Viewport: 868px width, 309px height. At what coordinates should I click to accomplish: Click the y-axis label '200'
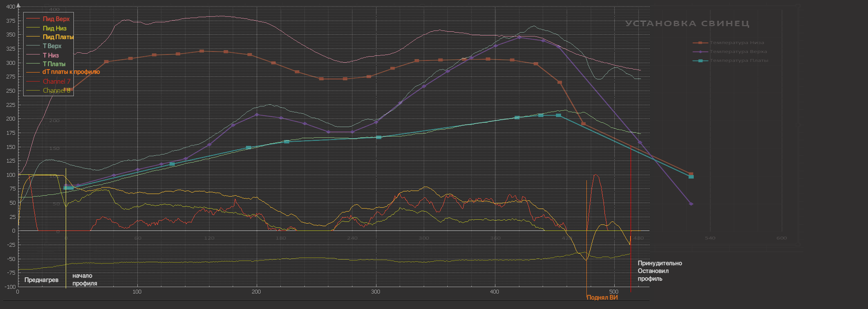click(11, 119)
